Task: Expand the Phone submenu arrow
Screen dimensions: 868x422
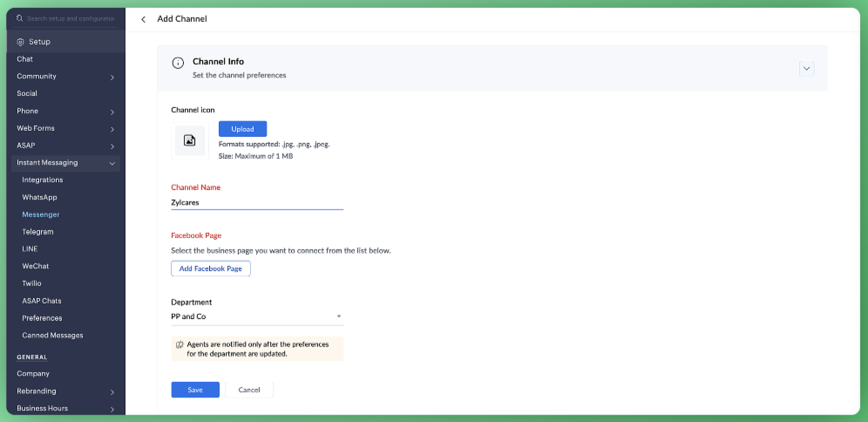Action: tap(112, 112)
